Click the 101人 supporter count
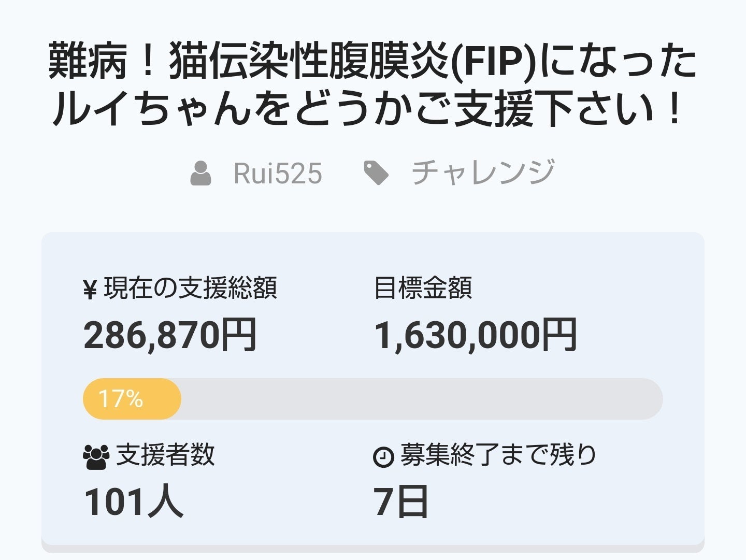This screenshot has width=746, height=560. (x=134, y=502)
